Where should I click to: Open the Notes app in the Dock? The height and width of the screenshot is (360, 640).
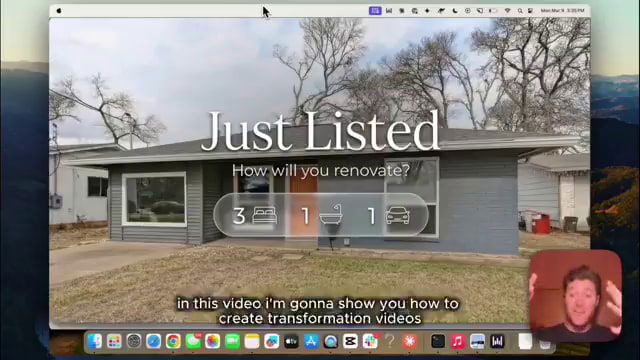252,341
